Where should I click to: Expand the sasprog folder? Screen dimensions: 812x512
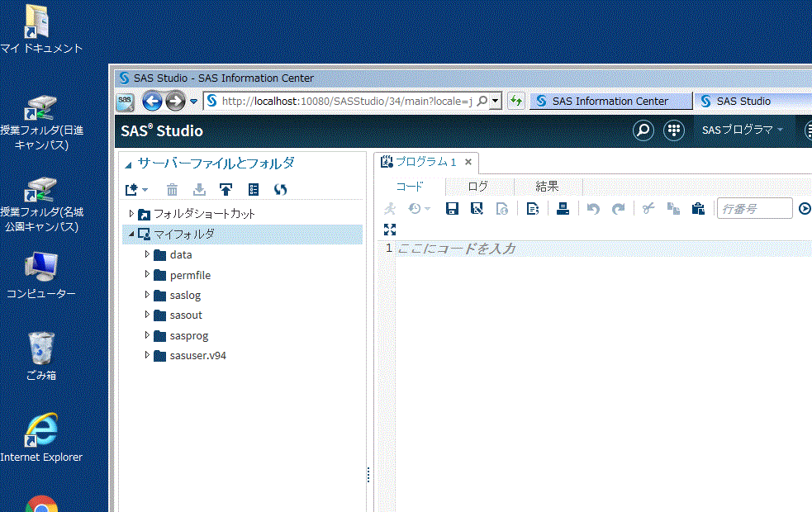click(147, 335)
